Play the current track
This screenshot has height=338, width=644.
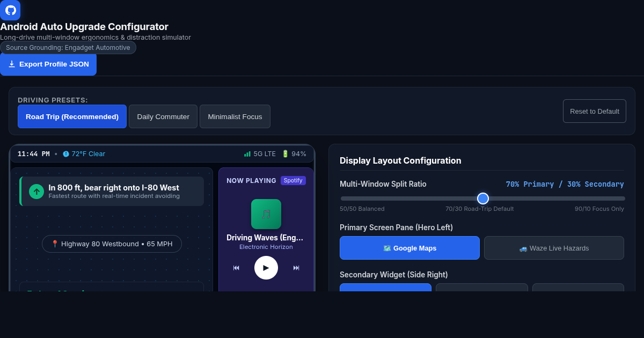pos(266,268)
